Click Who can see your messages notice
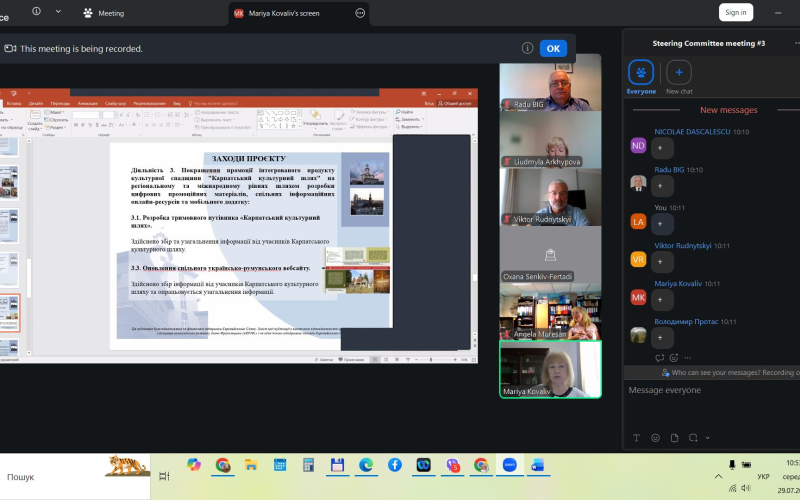This screenshot has width=800, height=500. 730,372
